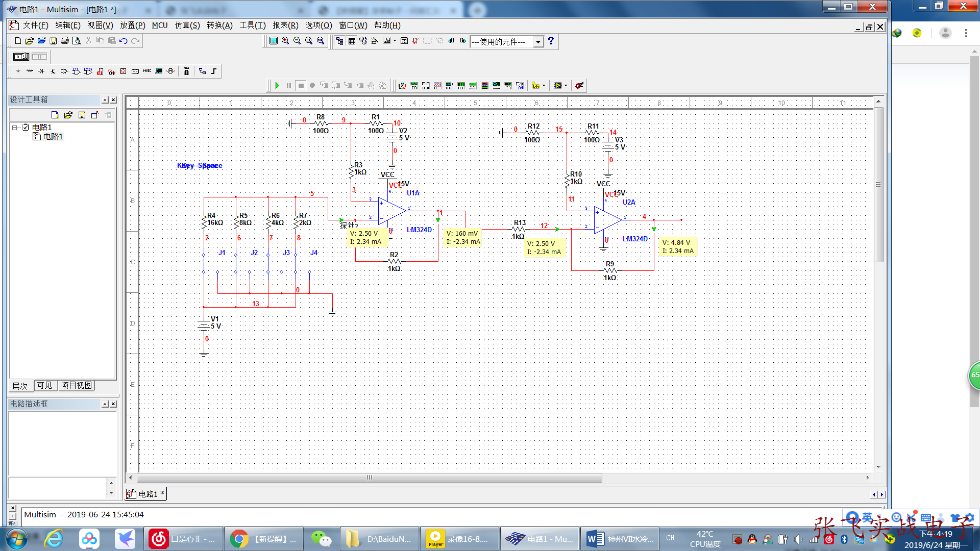Image resolution: width=980 pixels, height=551 pixels.
Task: Open the in-use components dropdown list
Action: tap(538, 42)
